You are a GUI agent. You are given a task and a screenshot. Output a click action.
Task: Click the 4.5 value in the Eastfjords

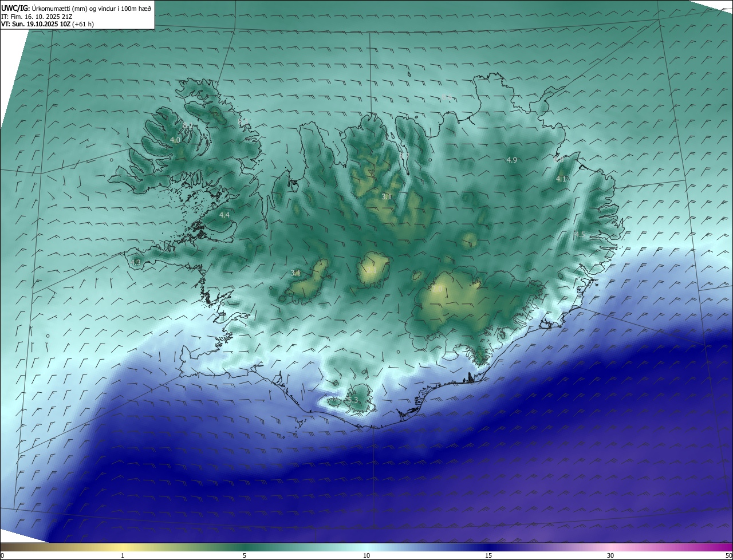580,234
